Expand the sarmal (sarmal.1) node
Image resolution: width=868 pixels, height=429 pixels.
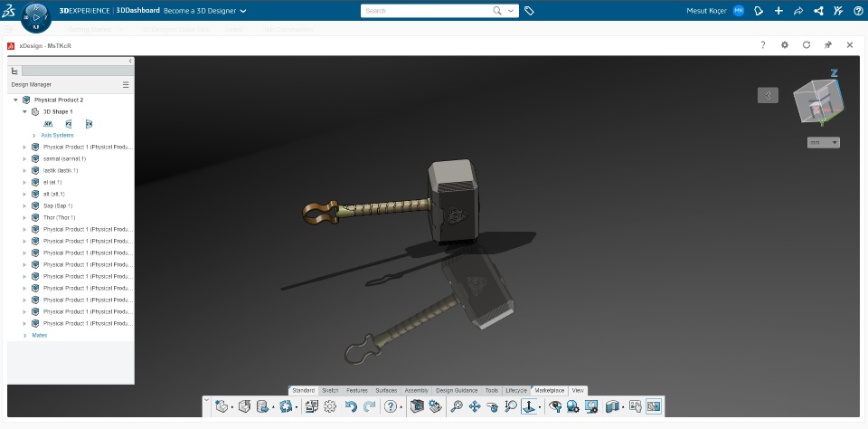tap(24, 158)
